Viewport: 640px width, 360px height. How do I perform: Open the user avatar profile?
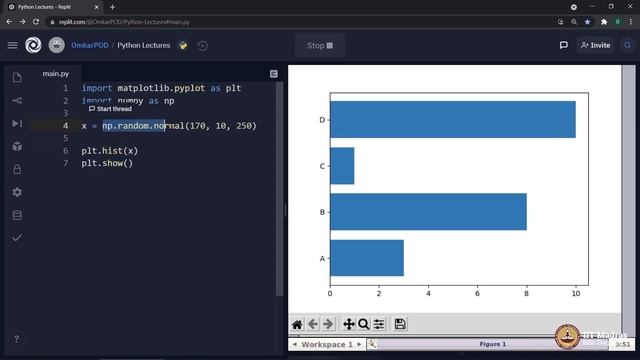click(x=57, y=45)
